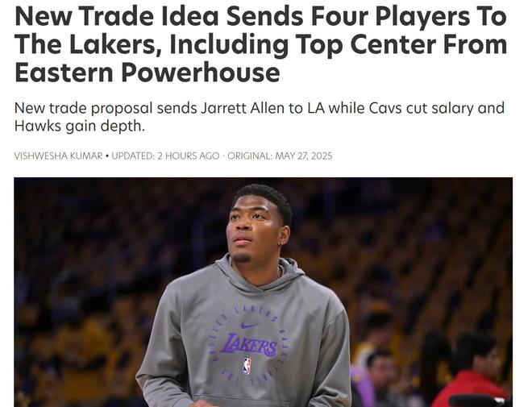Click the 'Jarrett Allen' name in the subheading
The height and width of the screenshot is (407, 532).
pos(243,109)
